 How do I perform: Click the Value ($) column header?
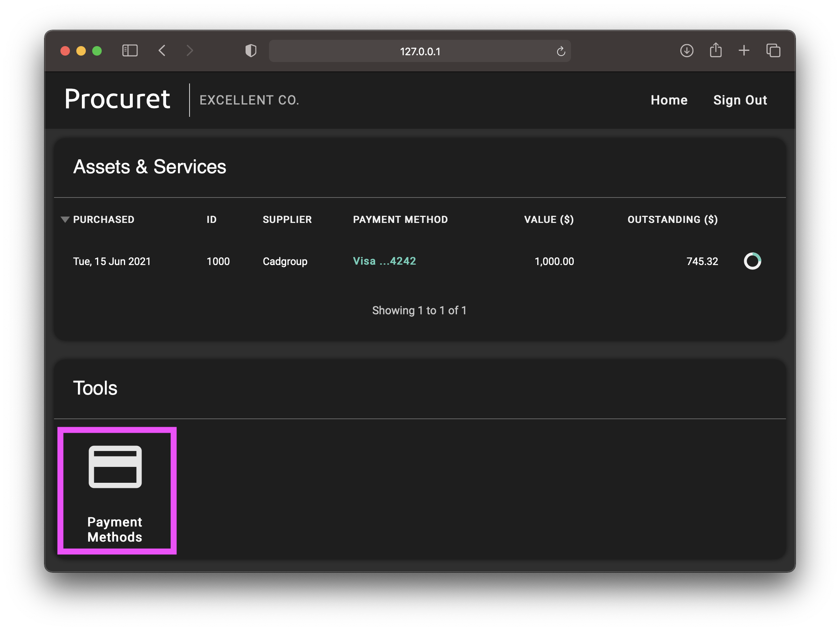point(549,220)
